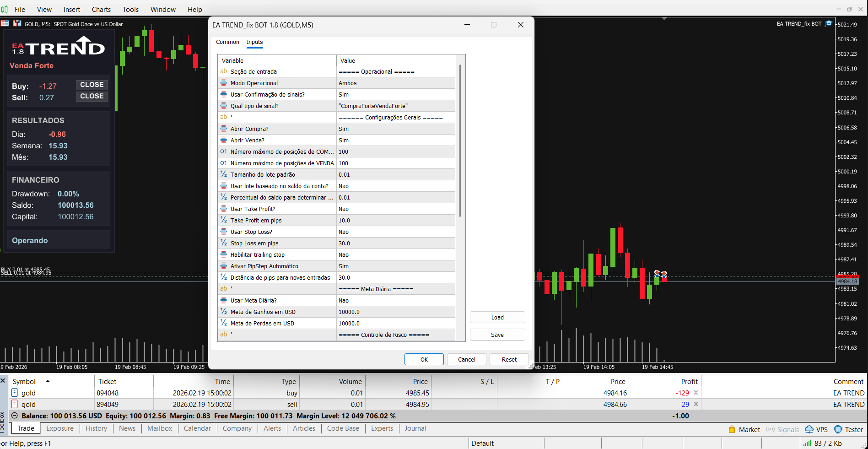The image size is (868, 449).
Task: Click connection status bars indicator
Action: point(807,443)
